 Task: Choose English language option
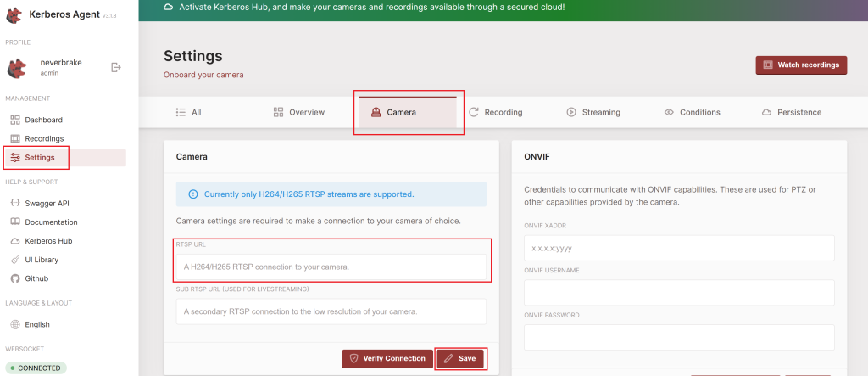pos(37,324)
